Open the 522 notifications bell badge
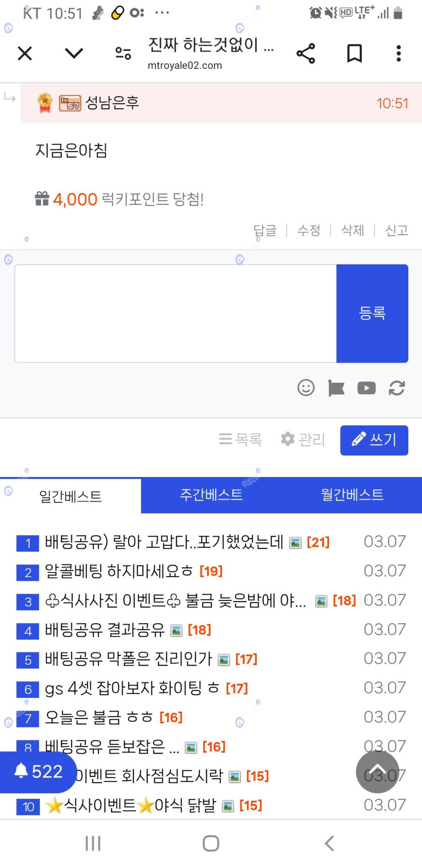Screen dimensions: 422x868 click(38, 771)
